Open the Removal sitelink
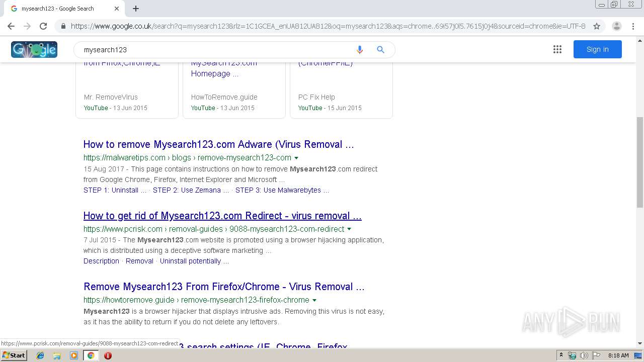 pyautogui.click(x=139, y=261)
